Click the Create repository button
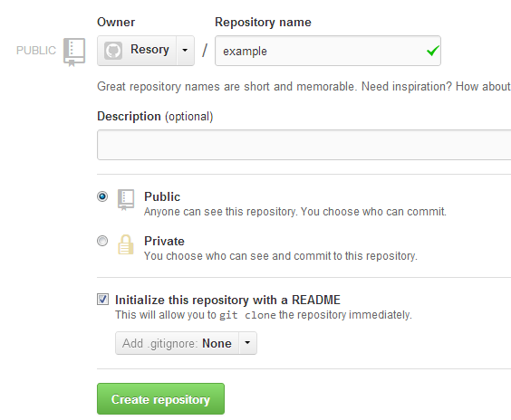 [160, 399]
